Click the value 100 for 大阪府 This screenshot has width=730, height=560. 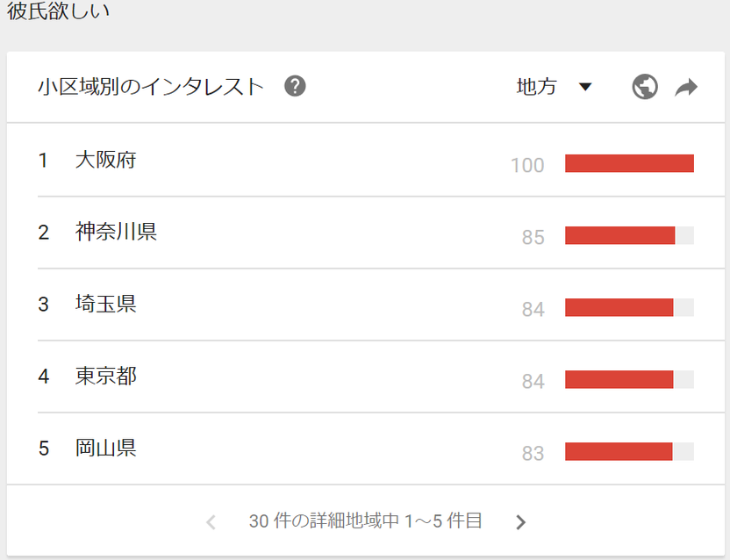tap(527, 165)
